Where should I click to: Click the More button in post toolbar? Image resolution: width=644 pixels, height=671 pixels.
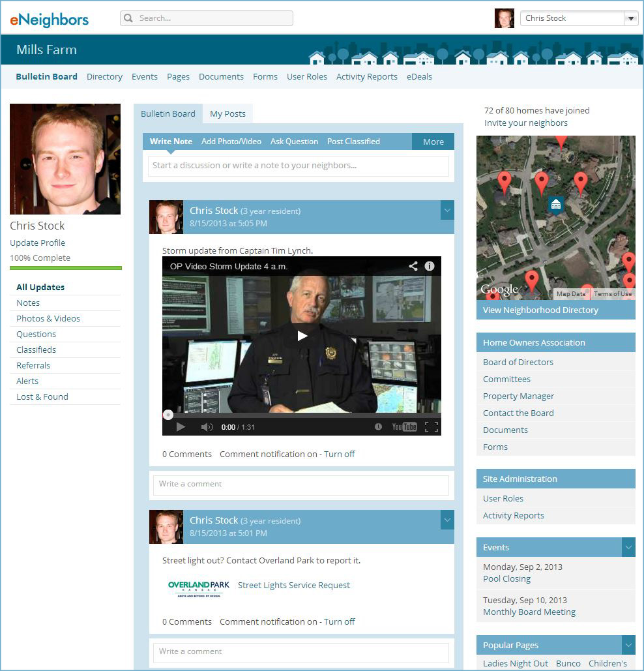(433, 142)
